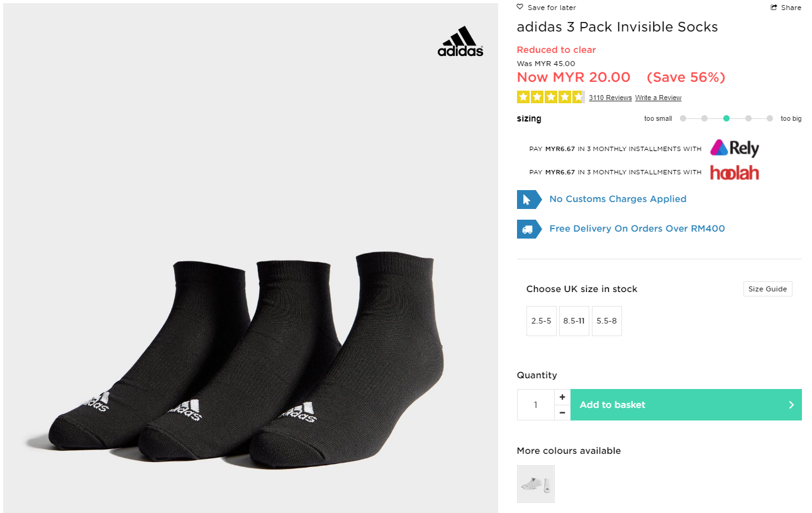Screen dimensions: 812x513
Task: Choose UK size 5.5-8
Action: [x=606, y=321]
